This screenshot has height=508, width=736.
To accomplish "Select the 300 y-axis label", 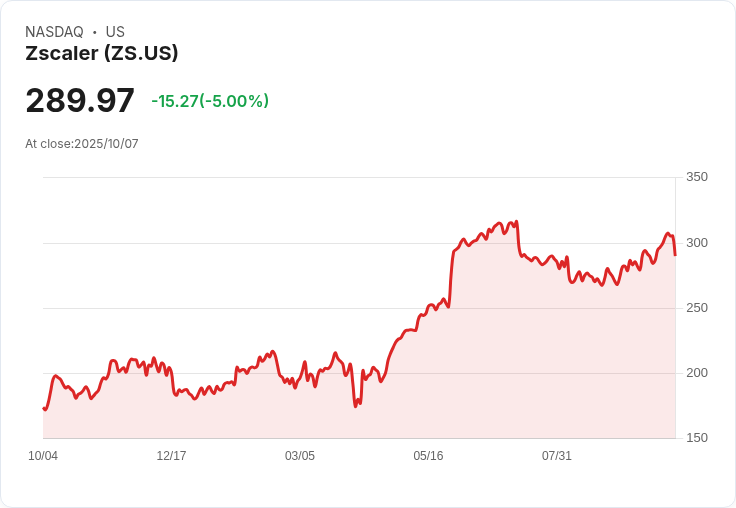I will (696, 243).
